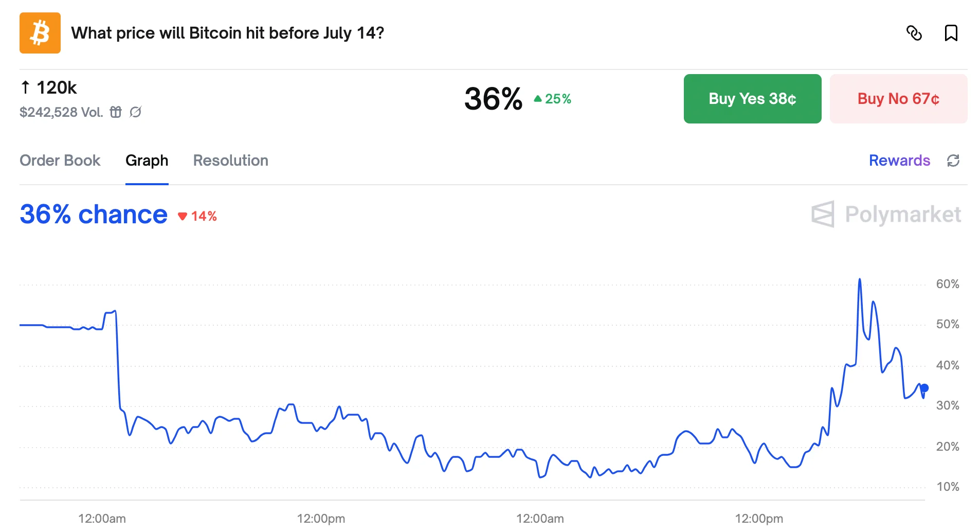Click the green gain triangle next to 25%
This screenshot has width=980, height=532.
[537, 98]
